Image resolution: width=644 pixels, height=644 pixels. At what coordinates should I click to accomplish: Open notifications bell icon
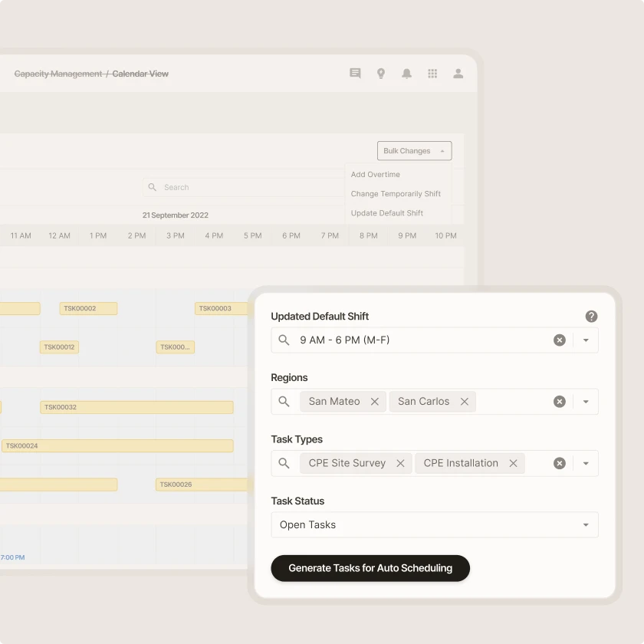406,74
